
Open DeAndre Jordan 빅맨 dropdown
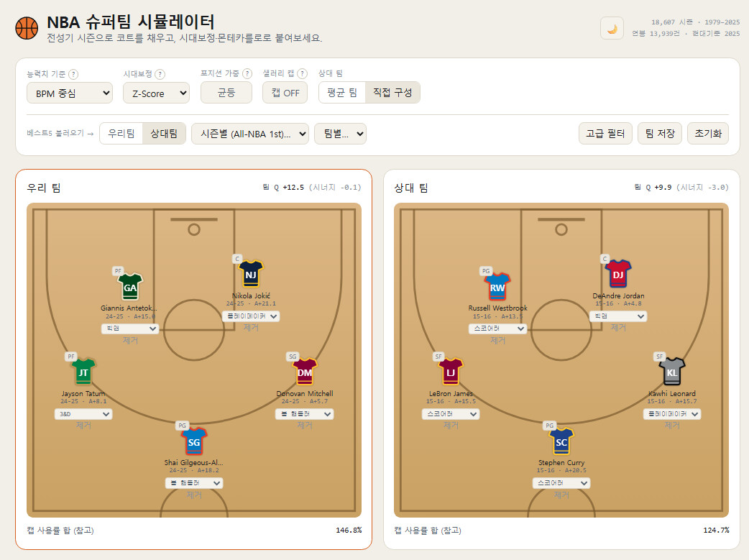618,316
